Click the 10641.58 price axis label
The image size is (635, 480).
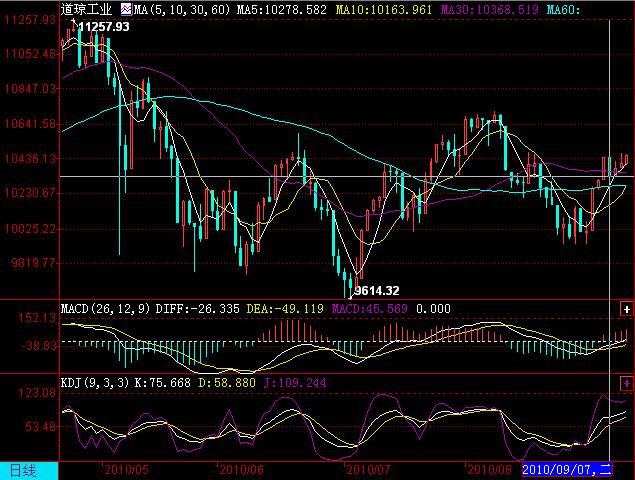30,124
